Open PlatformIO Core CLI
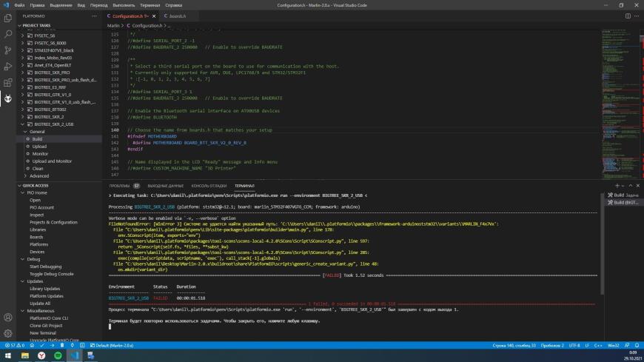 click(x=49, y=318)
